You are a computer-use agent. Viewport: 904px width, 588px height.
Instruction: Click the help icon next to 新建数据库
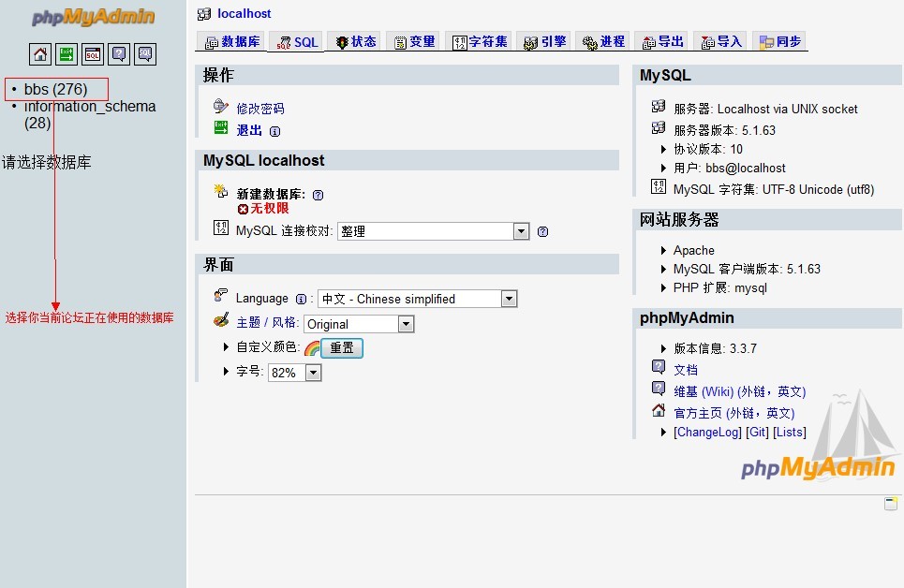click(318, 195)
